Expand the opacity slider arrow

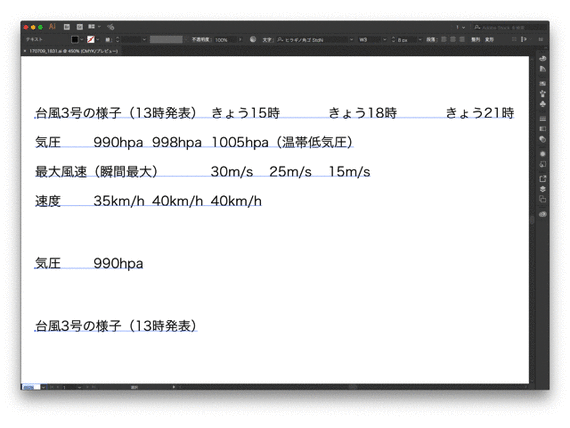click(x=240, y=39)
